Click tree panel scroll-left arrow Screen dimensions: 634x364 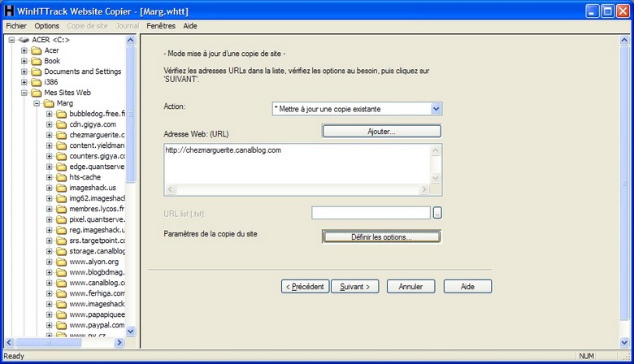coord(10,343)
